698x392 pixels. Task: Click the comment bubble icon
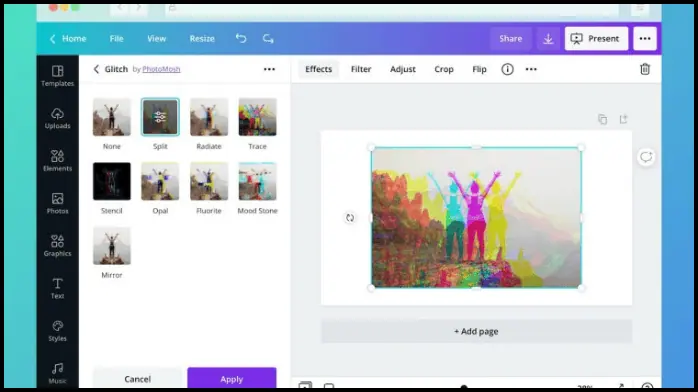646,157
